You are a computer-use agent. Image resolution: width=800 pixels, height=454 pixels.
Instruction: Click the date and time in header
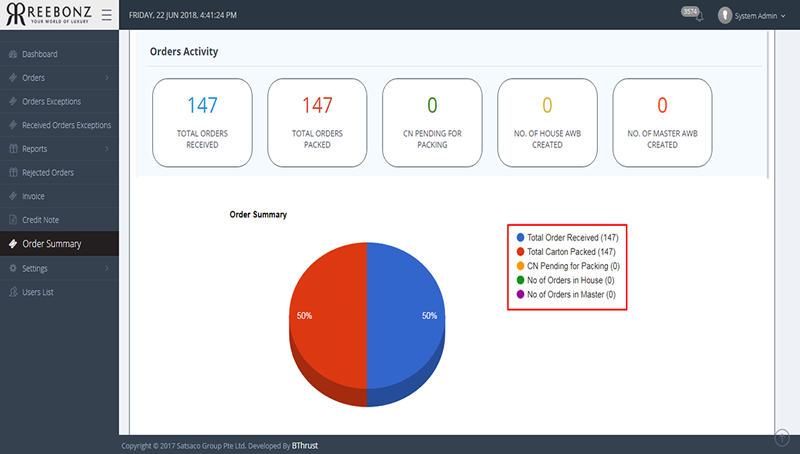pyautogui.click(x=183, y=15)
